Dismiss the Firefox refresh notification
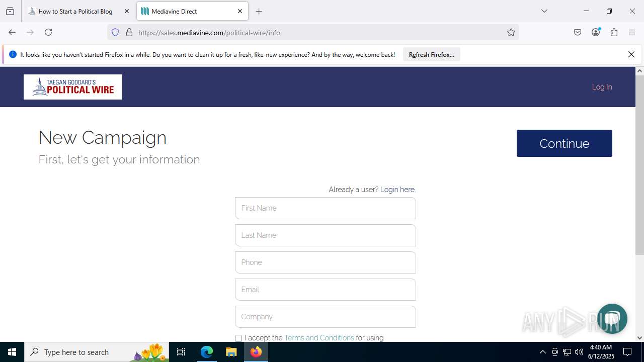Screen dimensions: 644x362 [631, 54]
